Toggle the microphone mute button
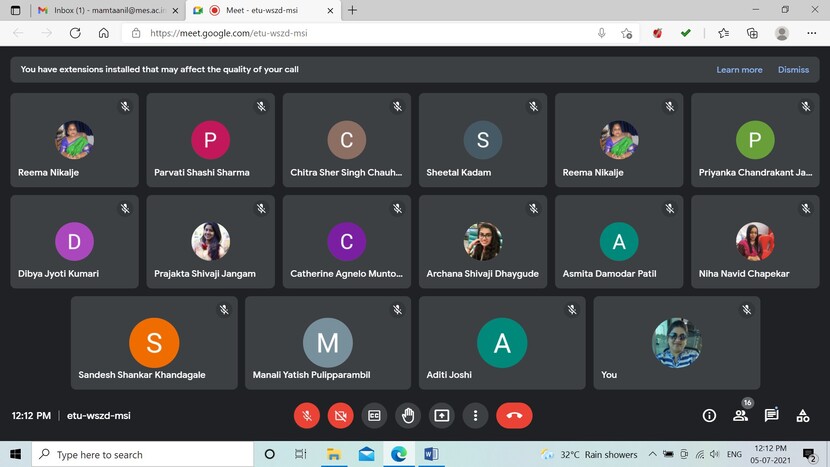This screenshot has height=467, width=830. point(307,415)
